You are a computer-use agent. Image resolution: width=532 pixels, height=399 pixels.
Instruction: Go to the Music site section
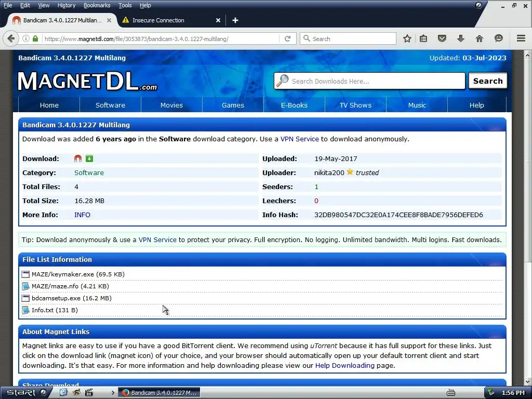417,105
